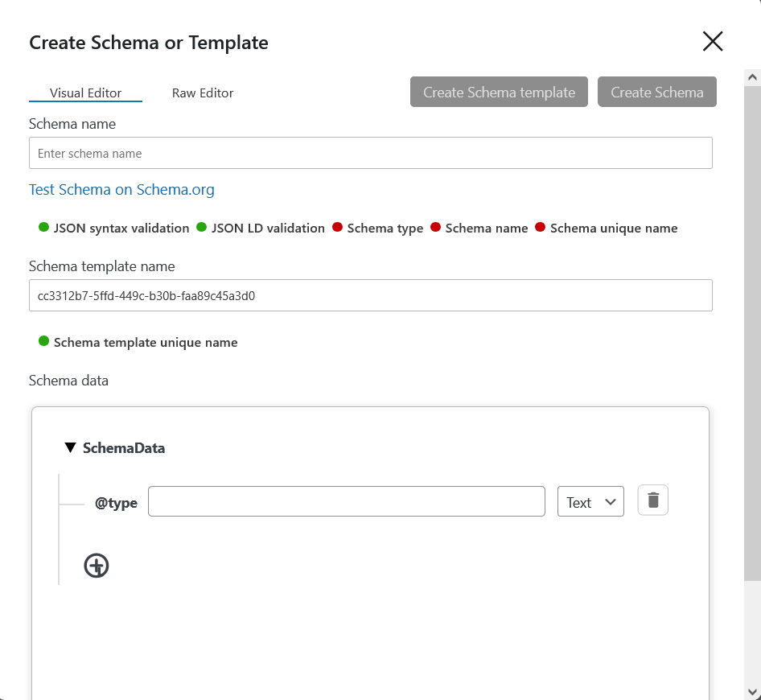Click the green JSON syntax validation indicator
Viewport: 761px width, 700px height.
pos(43,228)
